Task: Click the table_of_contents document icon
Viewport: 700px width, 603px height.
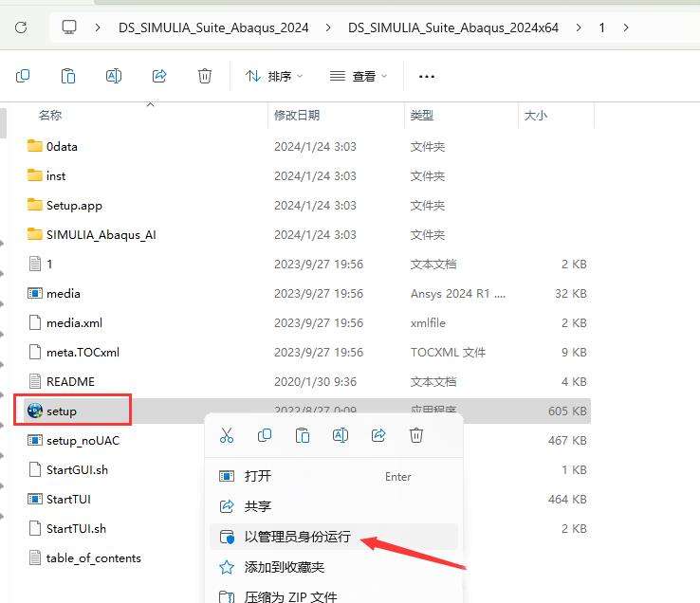Action: click(x=35, y=557)
